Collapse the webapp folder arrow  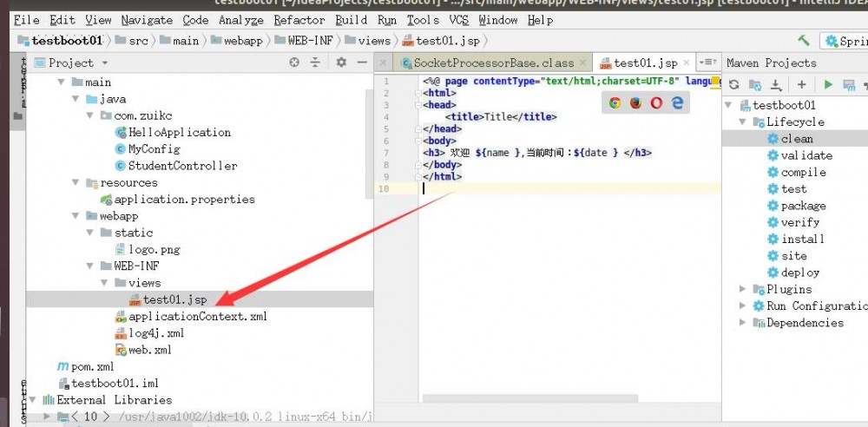click(76, 216)
